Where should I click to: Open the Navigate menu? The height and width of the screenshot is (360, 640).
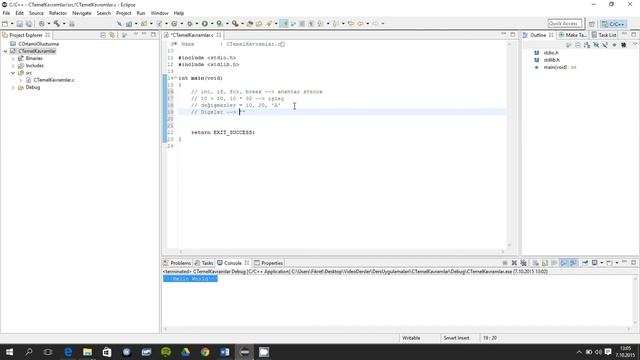click(82, 13)
